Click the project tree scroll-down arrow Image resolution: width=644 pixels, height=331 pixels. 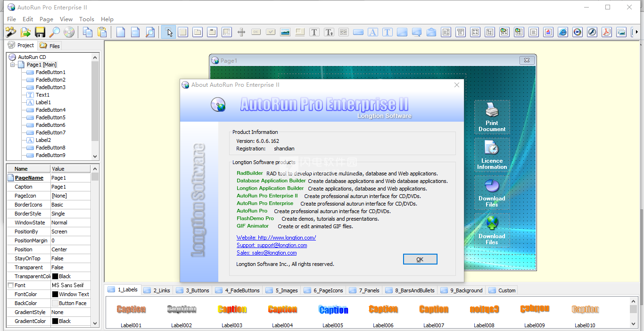point(95,157)
